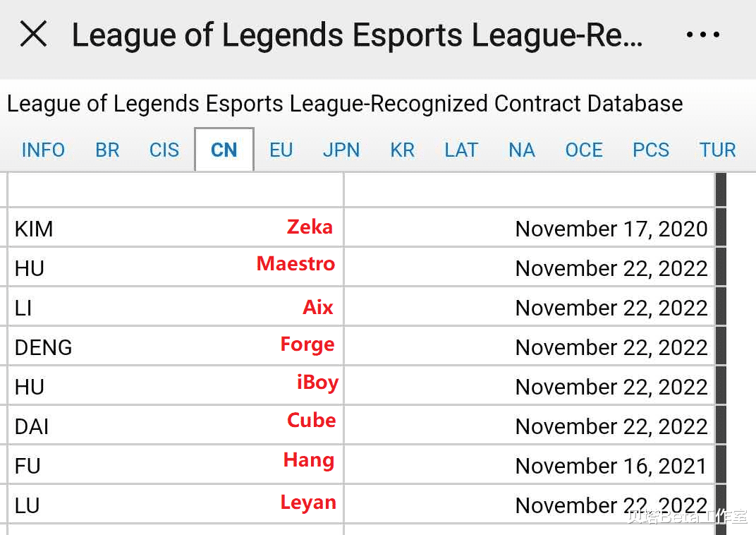
Task: Go to the EU tab
Action: pyautogui.click(x=281, y=150)
